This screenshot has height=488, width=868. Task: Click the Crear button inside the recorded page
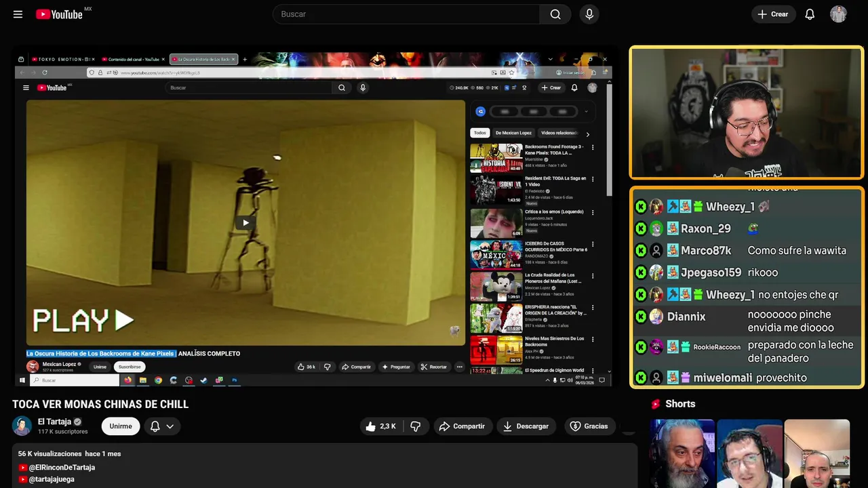point(551,87)
